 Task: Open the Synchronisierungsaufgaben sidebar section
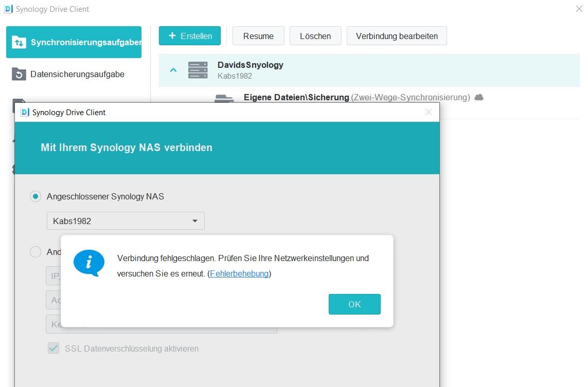pyautogui.click(x=74, y=42)
